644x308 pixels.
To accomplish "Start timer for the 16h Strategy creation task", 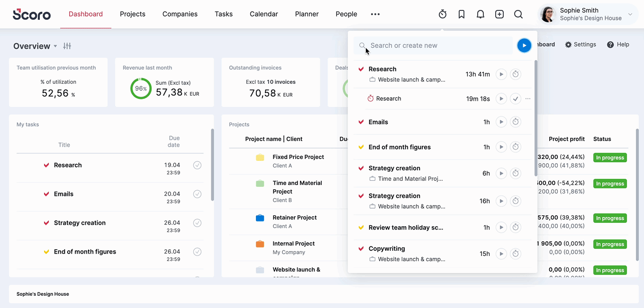I will (x=501, y=201).
